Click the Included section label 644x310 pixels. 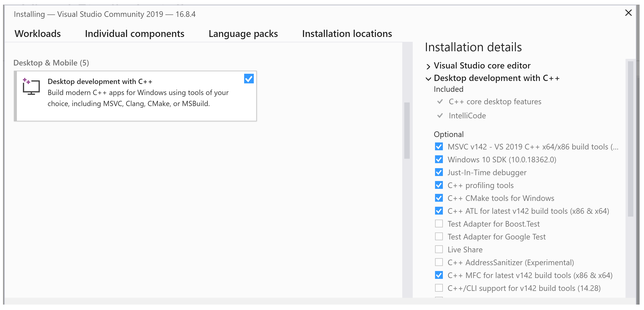(448, 89)
